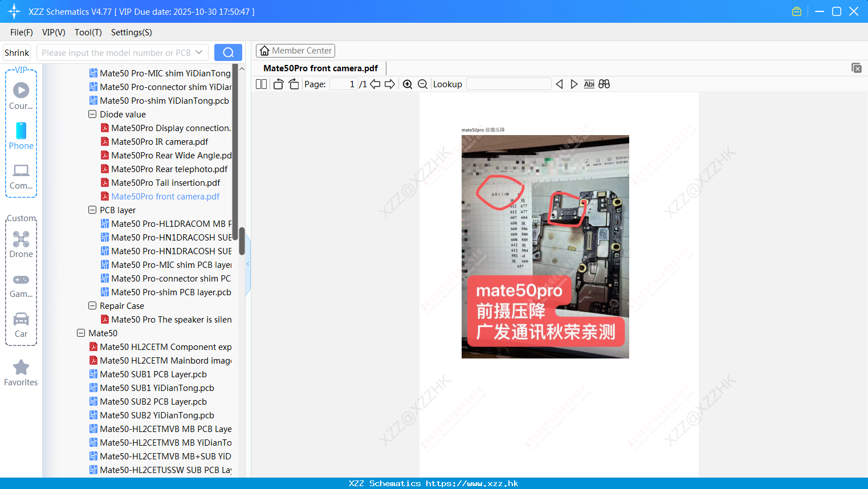Click the blue search button
Image resolution: width=868 pixels, height=489 pixels.
(x=228, y=52)
